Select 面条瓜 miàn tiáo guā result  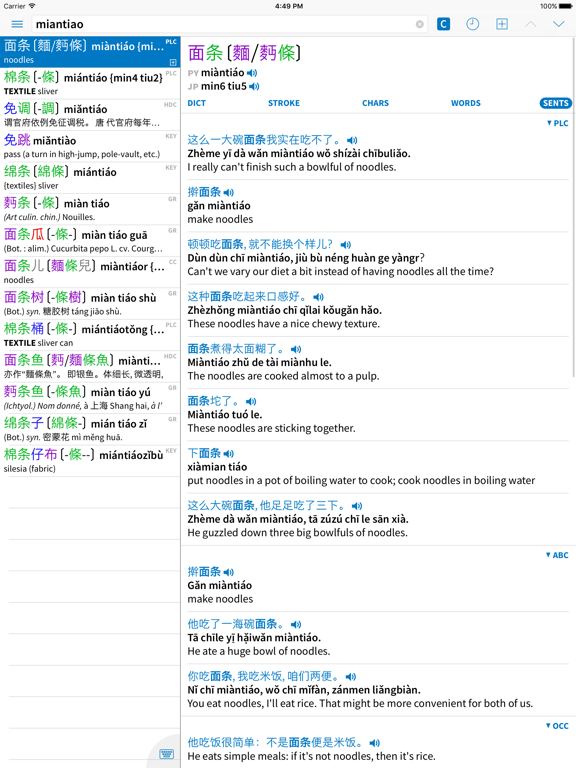pos(90,240)
